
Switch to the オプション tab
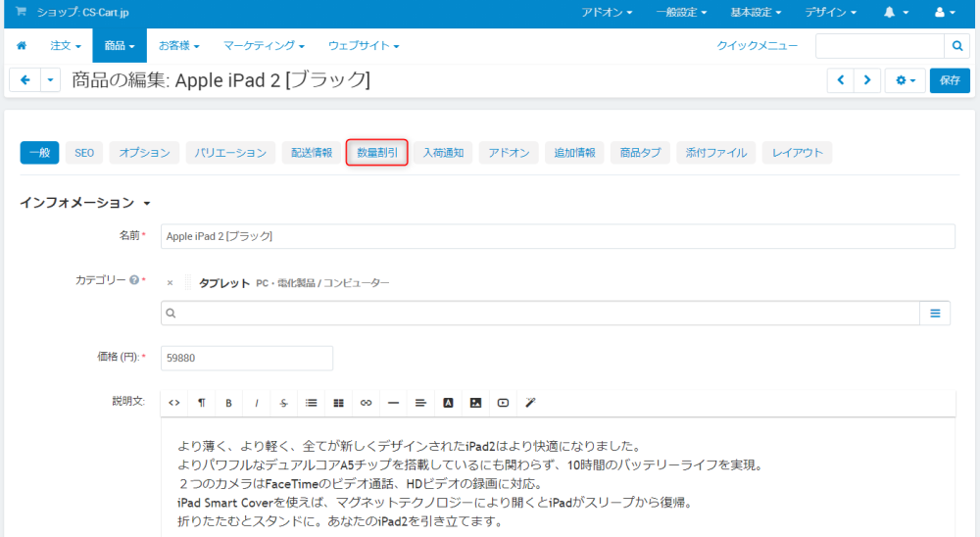tap(144, 153)
